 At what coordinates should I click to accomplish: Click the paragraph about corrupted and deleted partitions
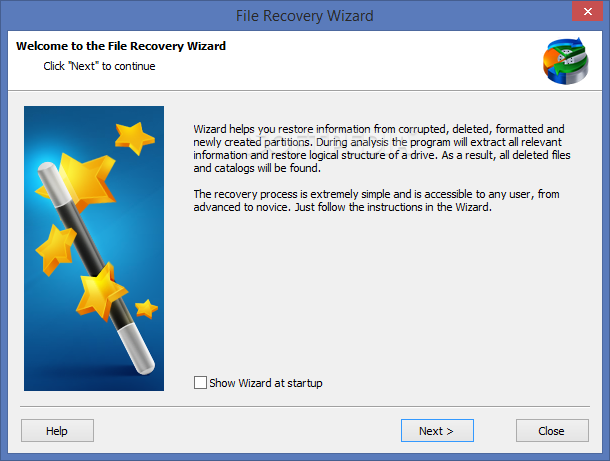[382, 148]
